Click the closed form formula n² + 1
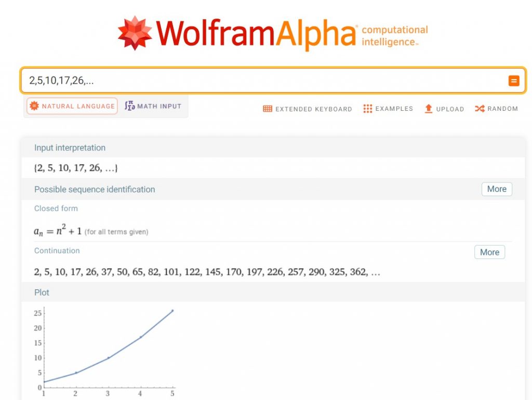532x400 pixels. click(58, 230)
